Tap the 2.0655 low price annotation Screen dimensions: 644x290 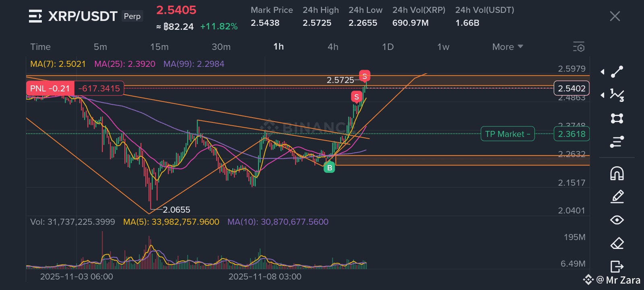click(x=176, y=210)
